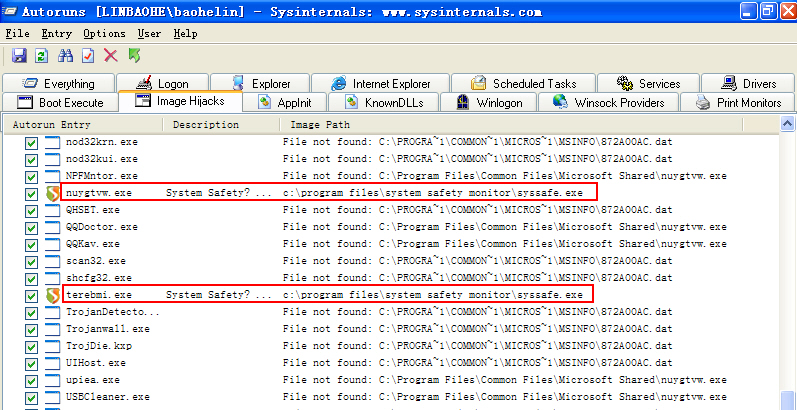Click the red Delete X icon

(111, 55)
